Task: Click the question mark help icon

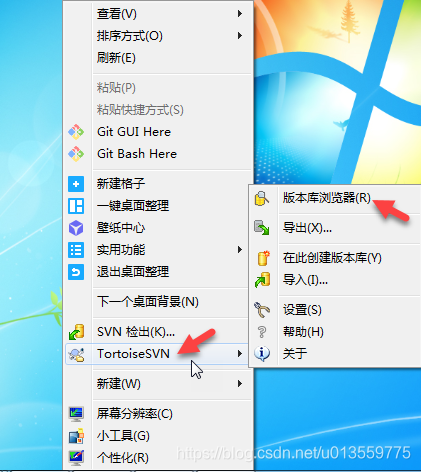Action: coord(262,332)
